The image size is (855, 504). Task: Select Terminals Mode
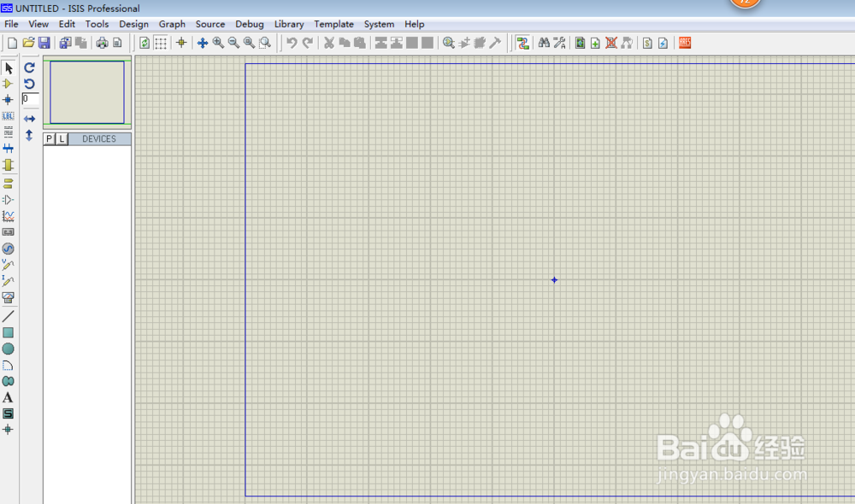click(x=9, y=184)
